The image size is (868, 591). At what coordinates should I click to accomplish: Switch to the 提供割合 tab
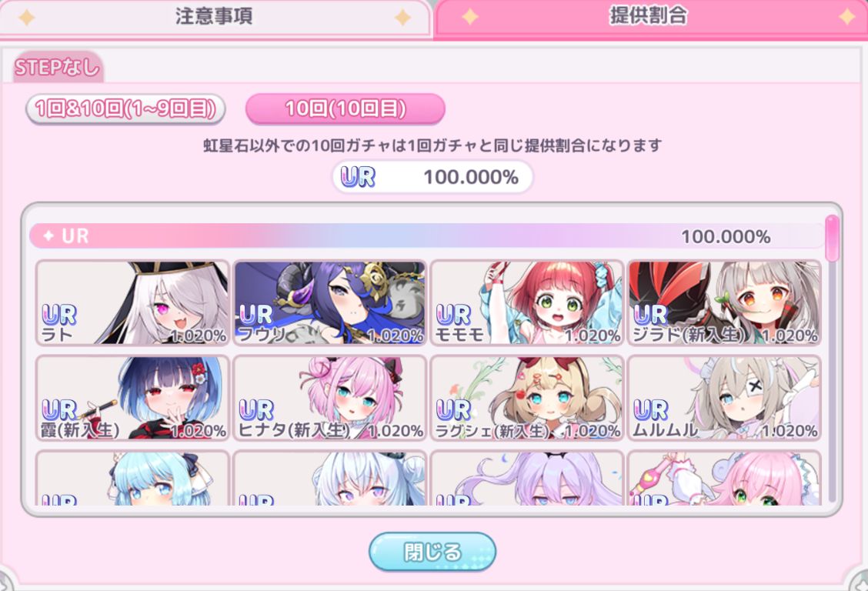pos(650,18)
